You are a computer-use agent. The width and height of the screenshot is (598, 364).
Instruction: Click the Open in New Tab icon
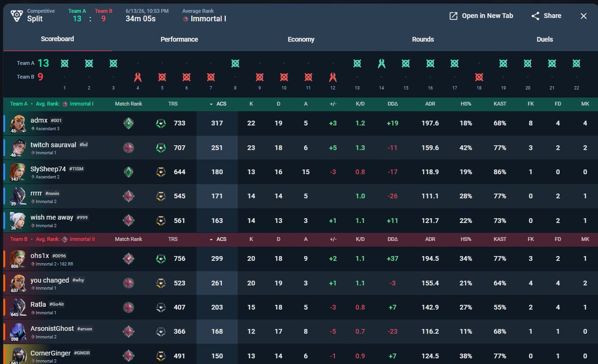(x=453, y=16)
